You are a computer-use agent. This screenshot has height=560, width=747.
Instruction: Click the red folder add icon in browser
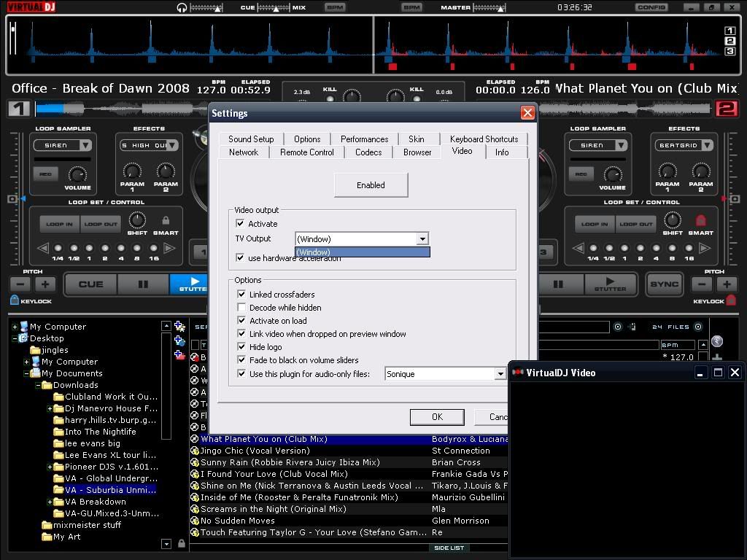click(x=179, y=355)
